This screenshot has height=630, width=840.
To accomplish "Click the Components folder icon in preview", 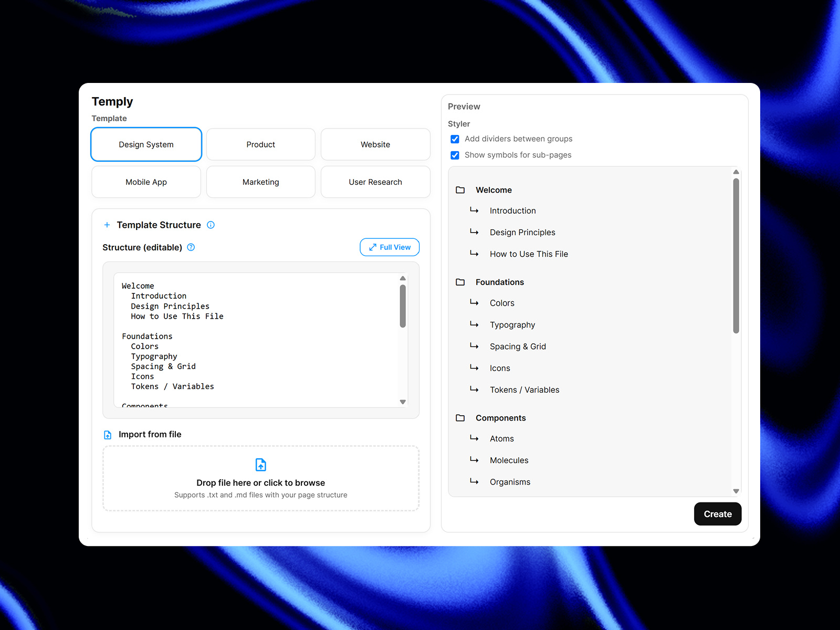I will (460, 418).
